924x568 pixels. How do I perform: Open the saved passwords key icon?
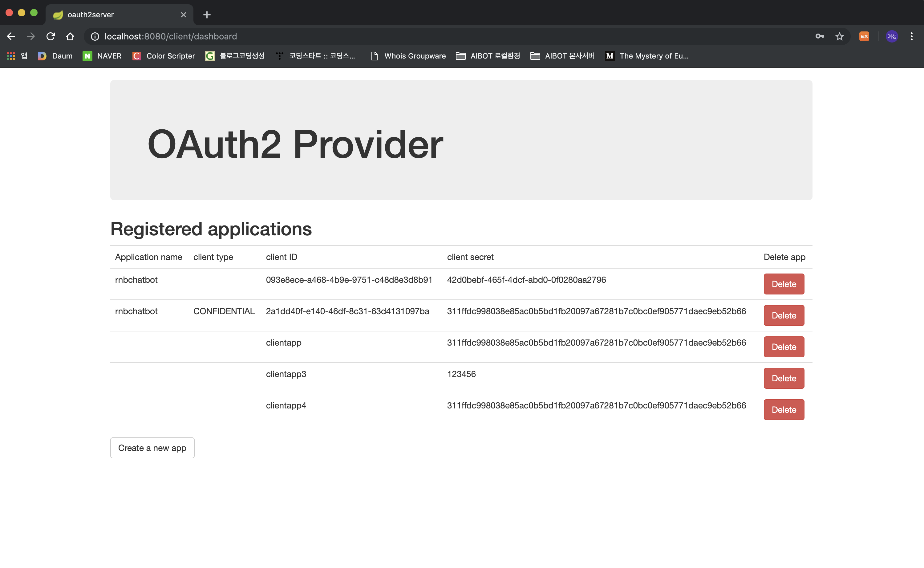coord(820,36)
